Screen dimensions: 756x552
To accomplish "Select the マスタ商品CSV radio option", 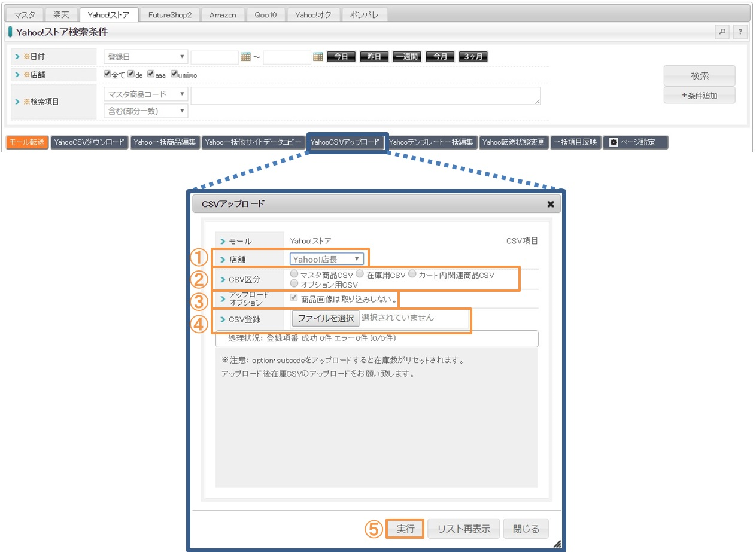I will (x=294, y=274).
